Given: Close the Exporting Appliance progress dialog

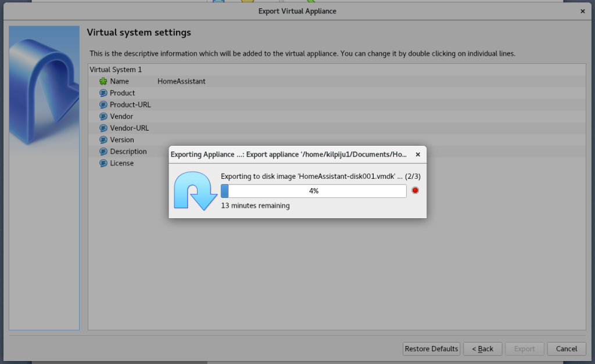Looking at the screenshot, I should [417, 154].
